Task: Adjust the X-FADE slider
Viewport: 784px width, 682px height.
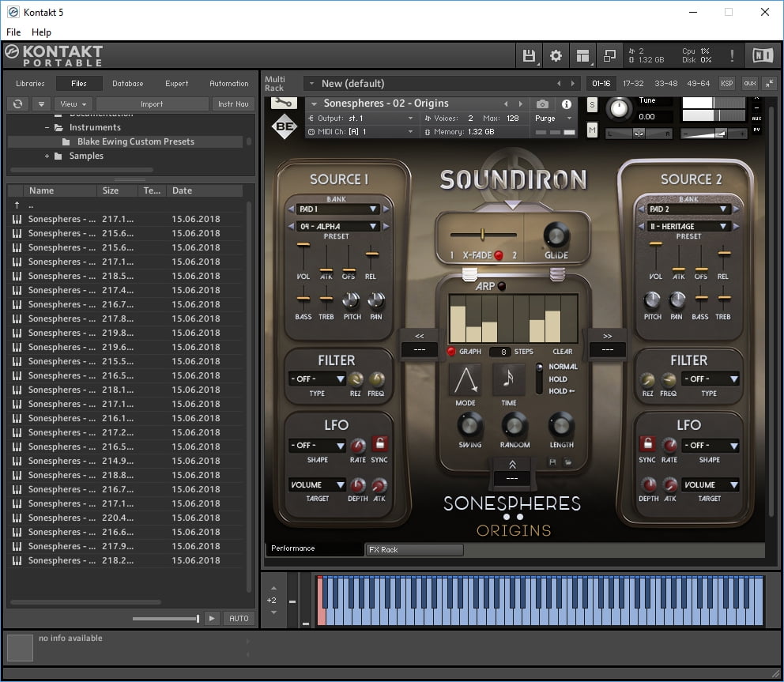Action: (x=483, y=234)
